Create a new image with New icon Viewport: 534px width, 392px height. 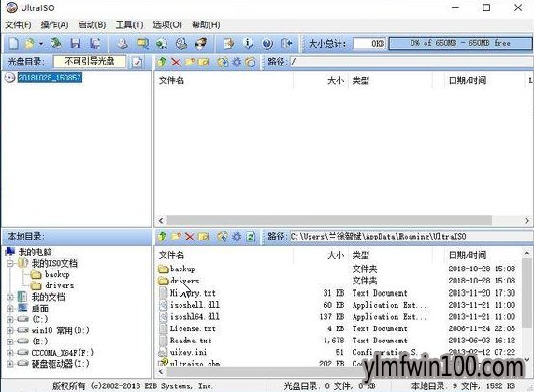point(14,44)
